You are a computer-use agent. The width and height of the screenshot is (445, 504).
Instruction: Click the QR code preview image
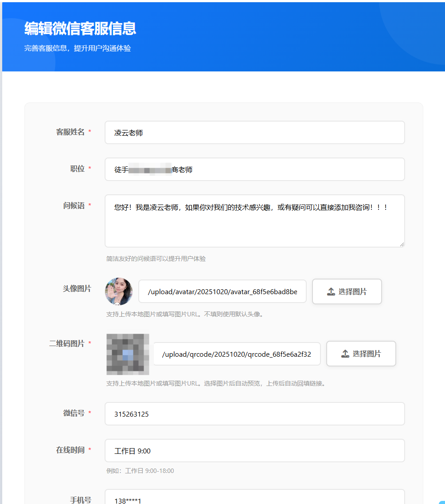[128, 354]
